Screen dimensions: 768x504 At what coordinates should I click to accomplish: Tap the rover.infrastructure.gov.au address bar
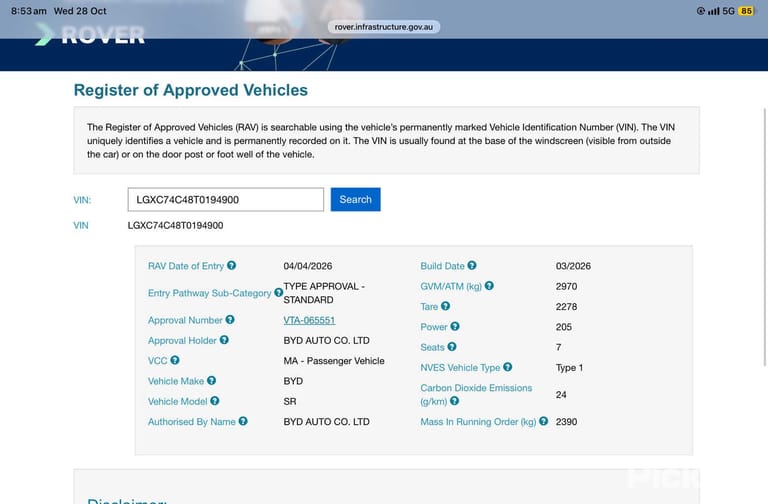coord(384,27)
